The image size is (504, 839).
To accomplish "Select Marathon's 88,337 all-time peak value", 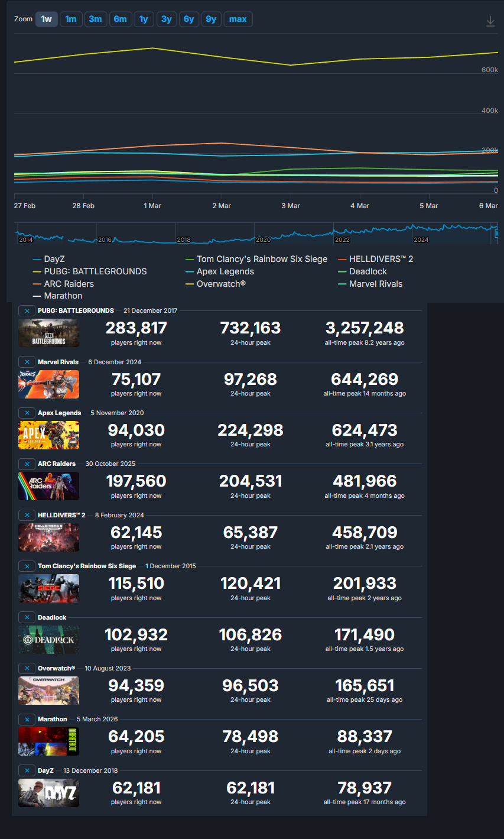I will (x=365, y=737).
